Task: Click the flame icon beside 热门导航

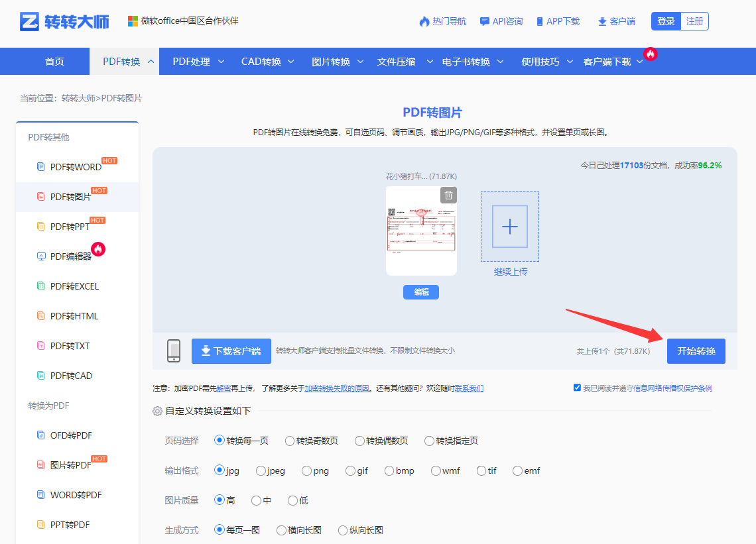Action: [424, 21]
